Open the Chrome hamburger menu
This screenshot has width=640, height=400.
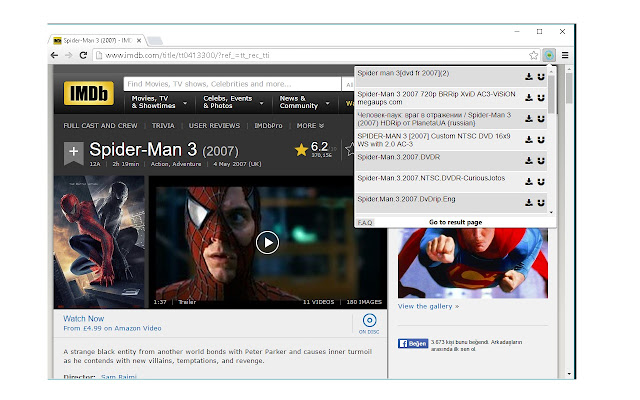coord(565,55)
